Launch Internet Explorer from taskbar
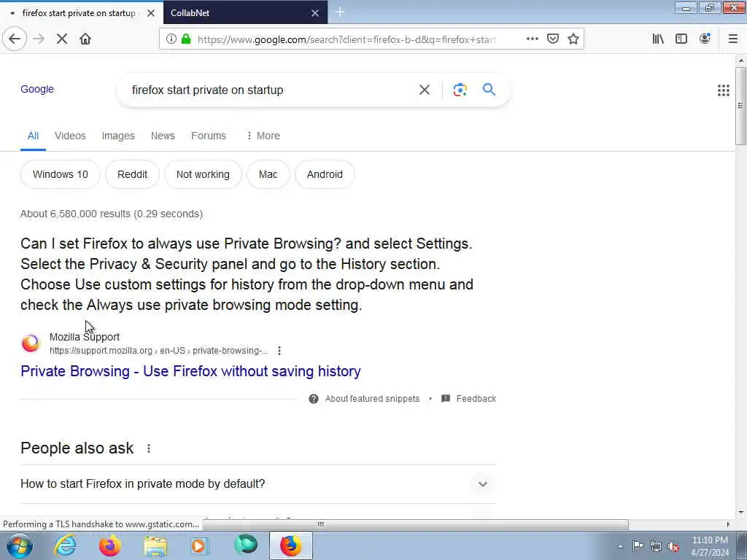 [x=65, y=545]
